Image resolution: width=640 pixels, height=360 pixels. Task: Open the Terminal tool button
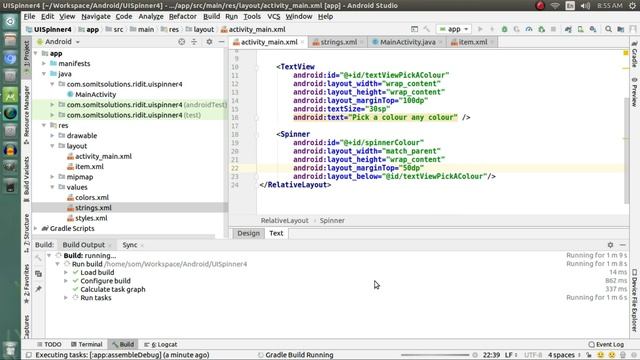coord(87,344)
